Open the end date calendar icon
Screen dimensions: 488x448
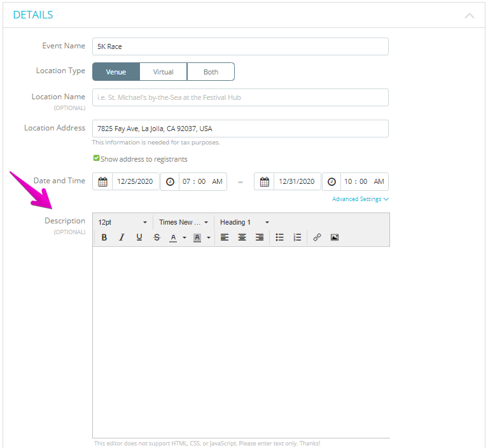(264, 181)
